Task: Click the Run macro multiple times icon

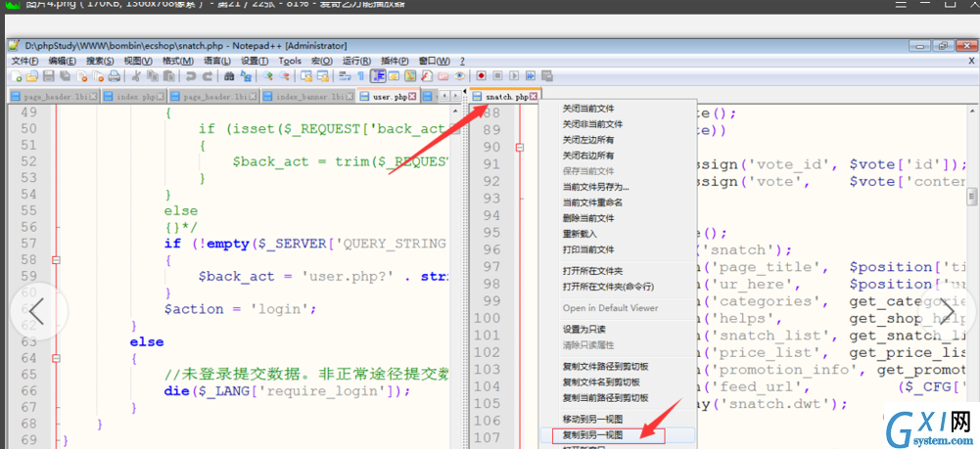Action: (531, 76)
